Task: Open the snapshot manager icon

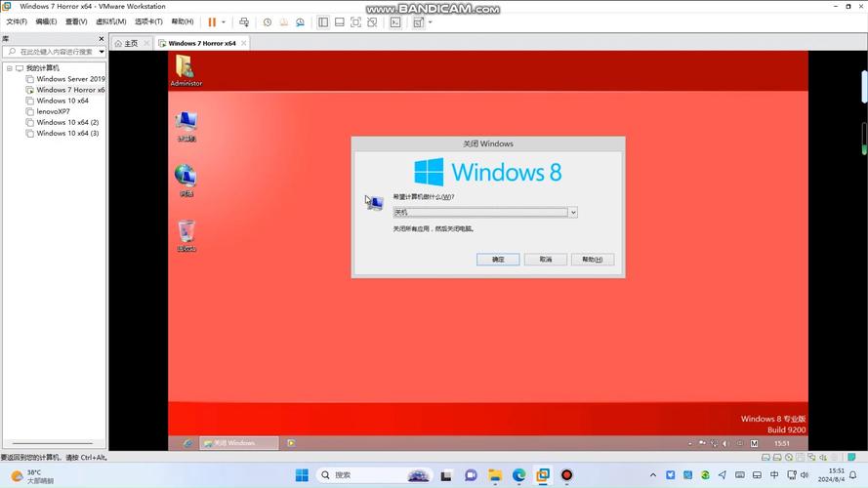Action: pos(300,22)
